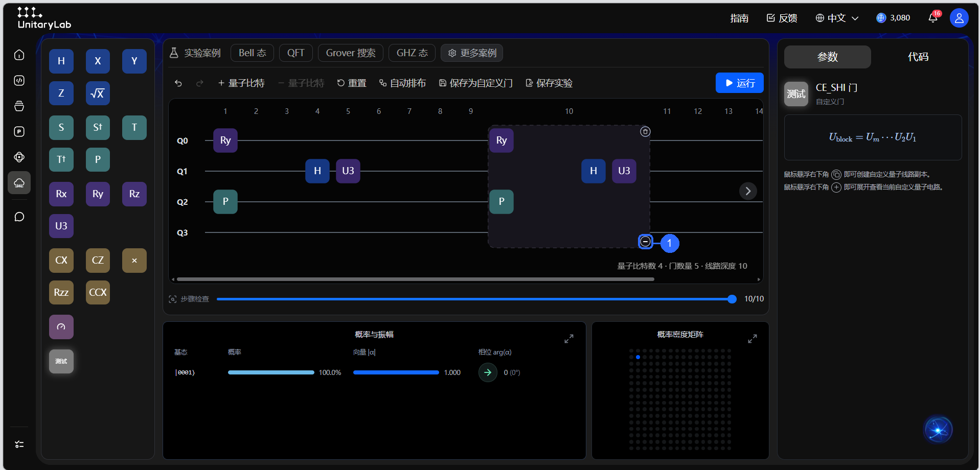Open the 中文 language dropdown

click(837, 18)
